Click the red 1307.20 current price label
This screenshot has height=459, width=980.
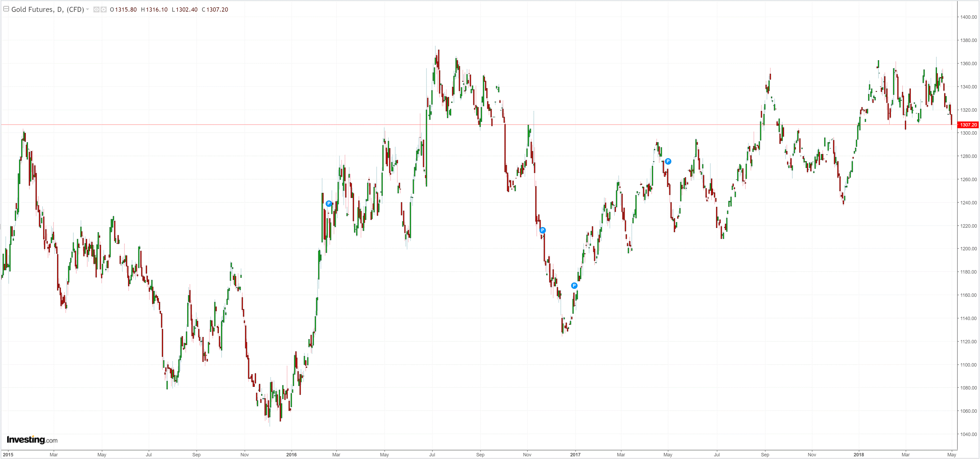(x=968, y=125)
